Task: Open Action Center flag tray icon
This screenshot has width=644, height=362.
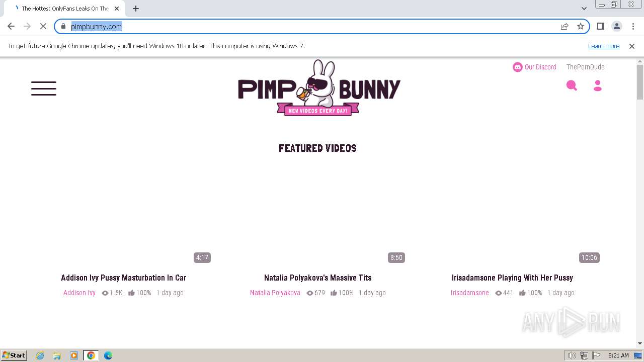Action: pos(596,355)
